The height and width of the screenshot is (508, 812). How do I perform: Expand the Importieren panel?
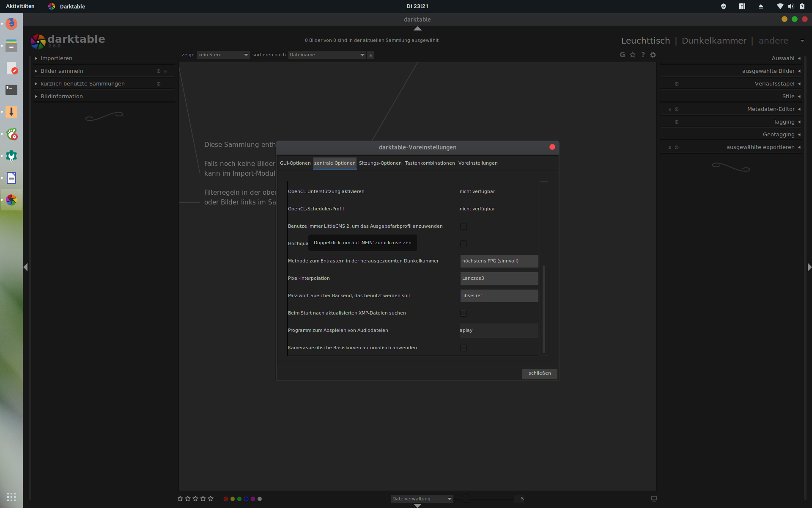(56, 58)
